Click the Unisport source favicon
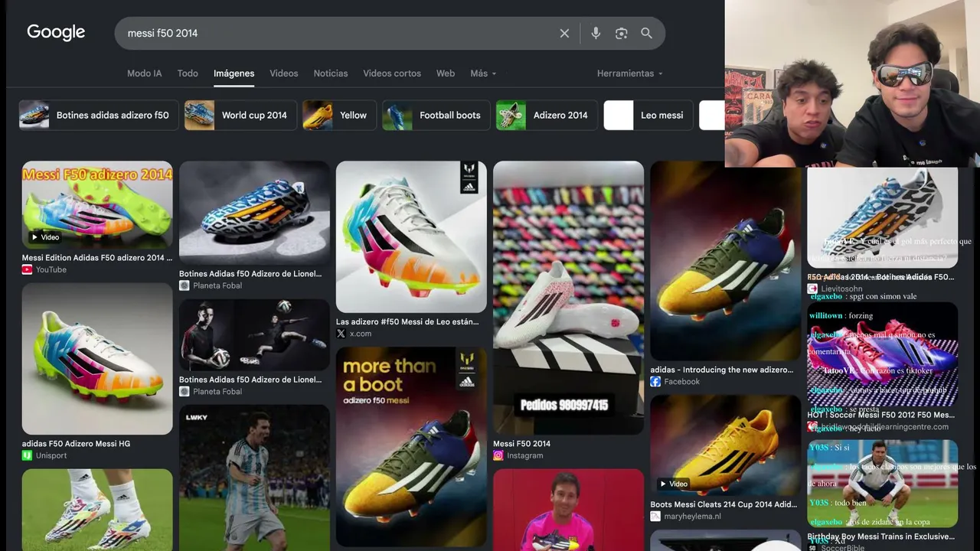 pyautogui.click(x=27, y=455)
